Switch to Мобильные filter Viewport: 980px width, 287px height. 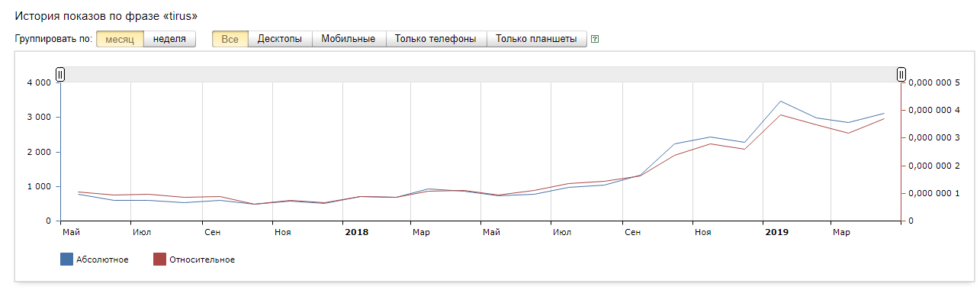[349, 39]
